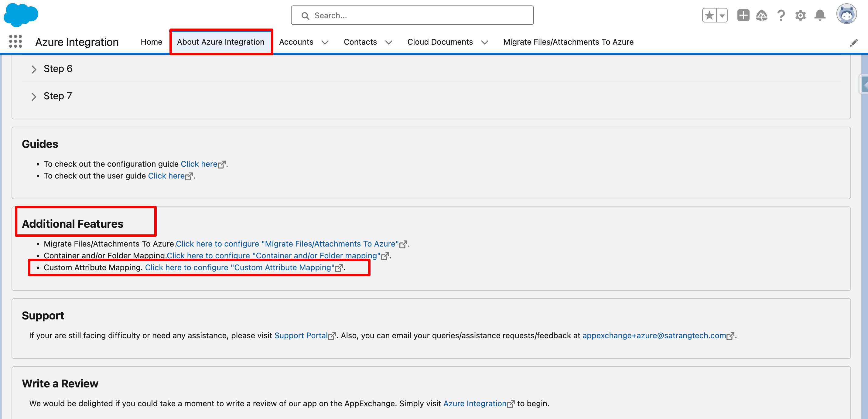
Task: Visit the Support Portal link
Action: [x=301, y=336]
